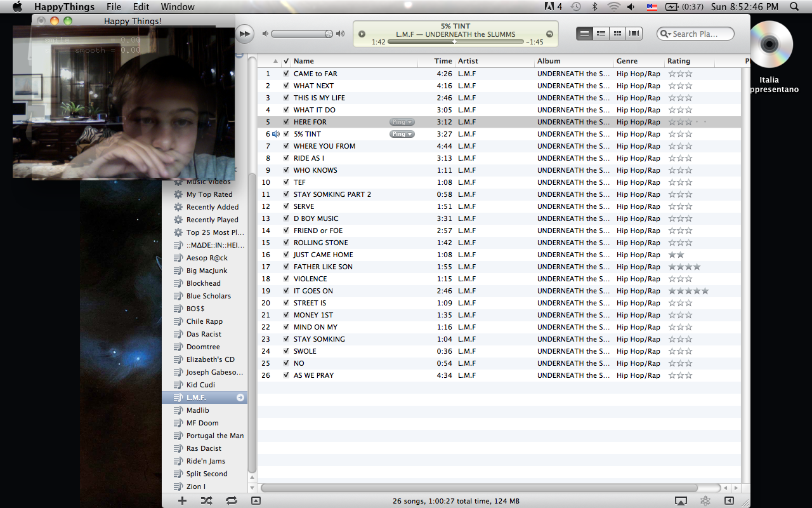Switch to Cover Flow view
Viewport: 812px width, 508px height.
point(634,34)
